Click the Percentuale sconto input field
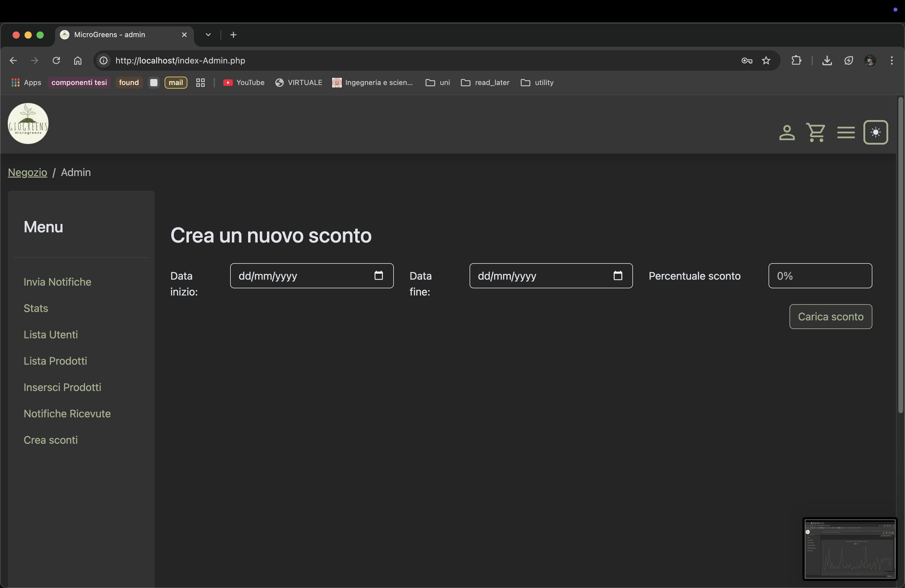The width and height of the screenshot is (905, 588). pos(820,276)
